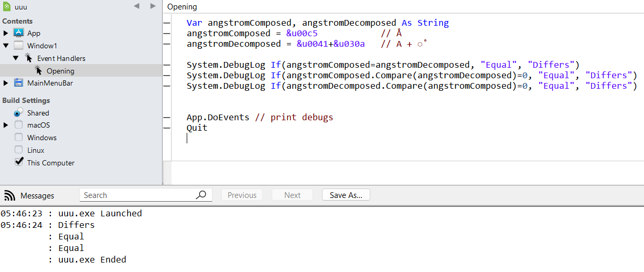Select the Shared build setting
644x272 pixels.
point(18,112)
